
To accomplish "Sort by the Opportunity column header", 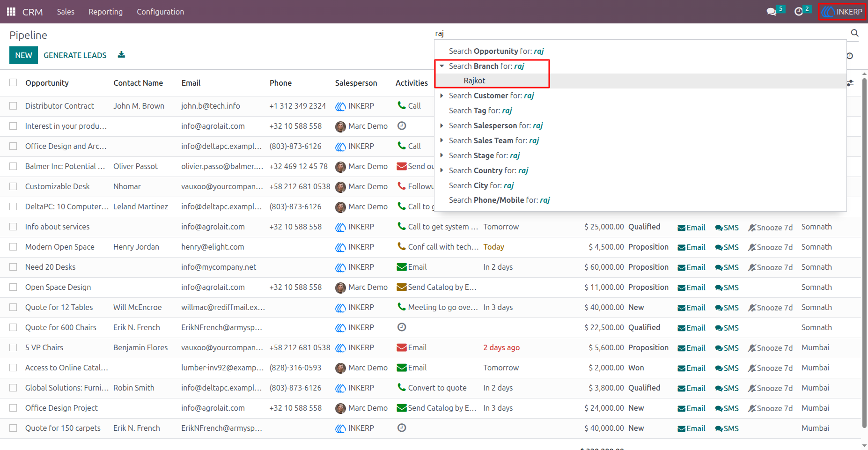I will pyautogui.click(x=47, y=83).
